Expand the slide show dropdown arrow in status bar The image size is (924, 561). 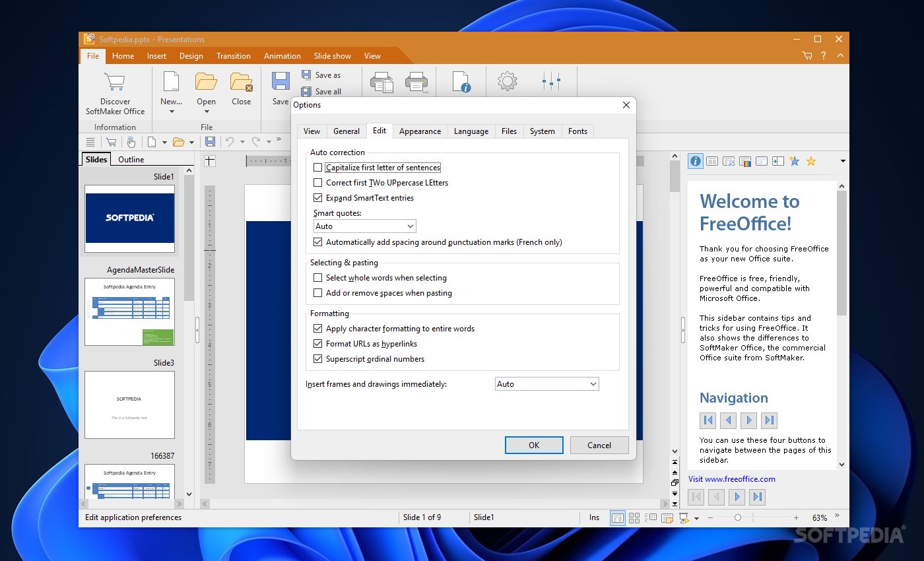697,519
